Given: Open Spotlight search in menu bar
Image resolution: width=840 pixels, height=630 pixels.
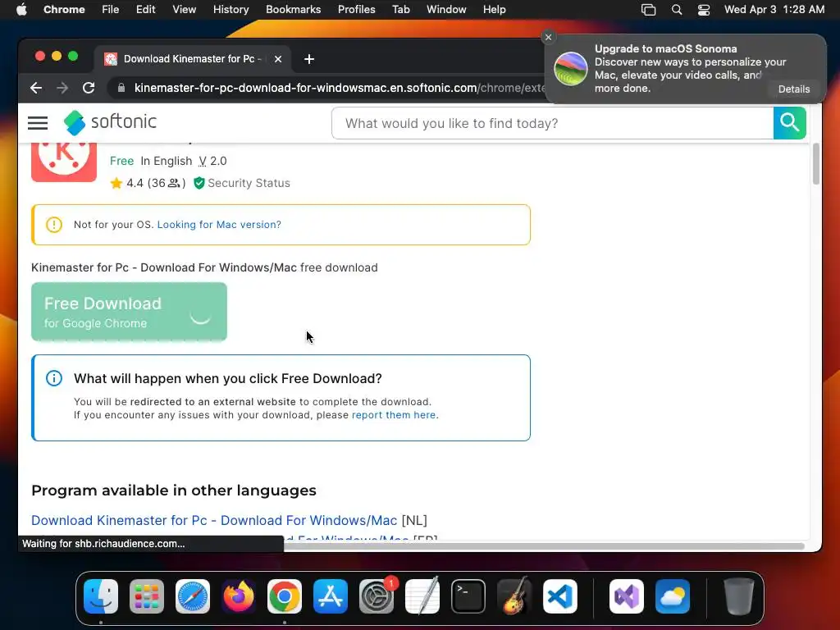Looking at the screenshot, I should 677,10.
